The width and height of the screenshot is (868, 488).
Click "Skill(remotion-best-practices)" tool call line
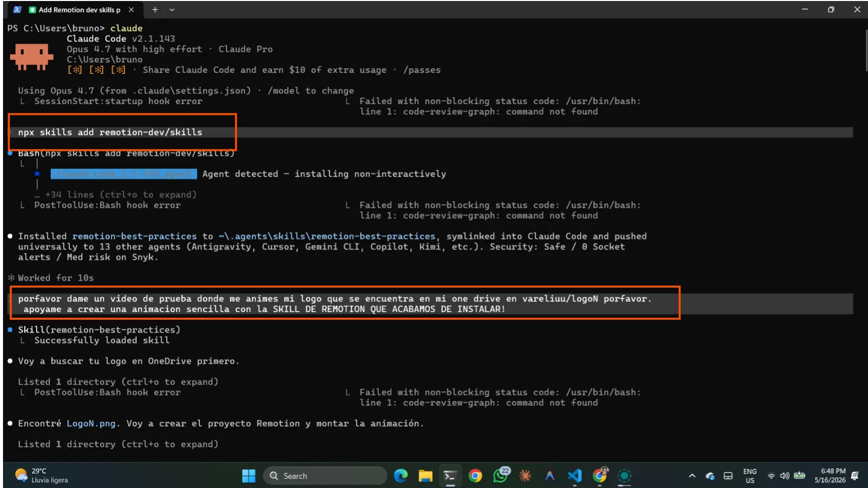click(99, 329)
